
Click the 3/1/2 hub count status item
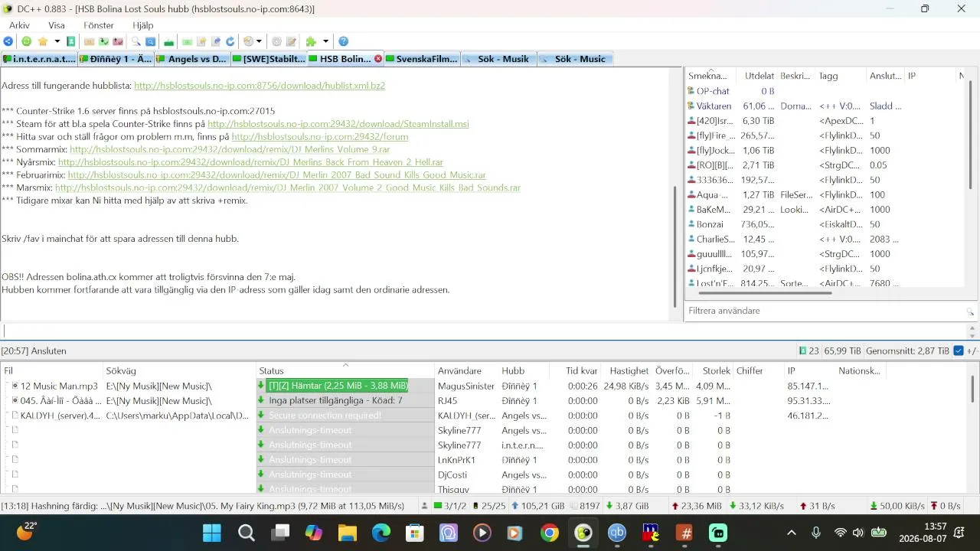tap(450, 506)
